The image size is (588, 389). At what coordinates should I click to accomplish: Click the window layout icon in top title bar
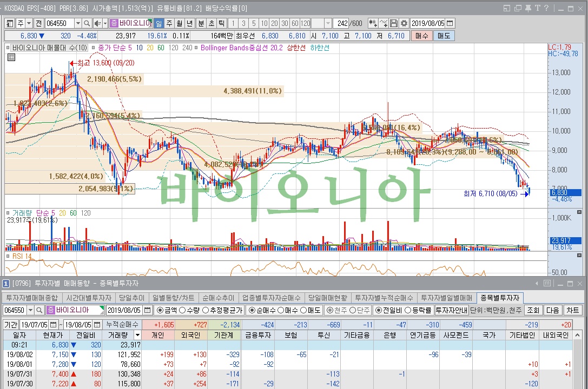coord(507,8)
